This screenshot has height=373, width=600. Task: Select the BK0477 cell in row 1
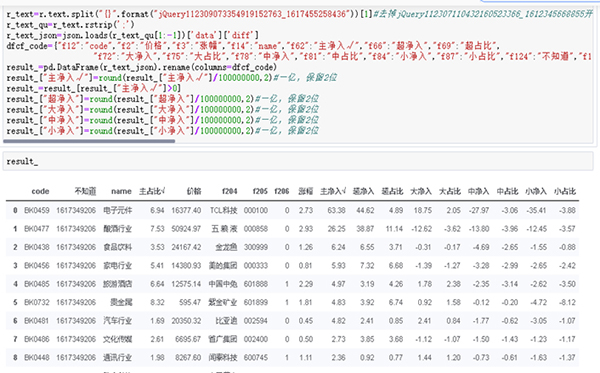(37, 229)
